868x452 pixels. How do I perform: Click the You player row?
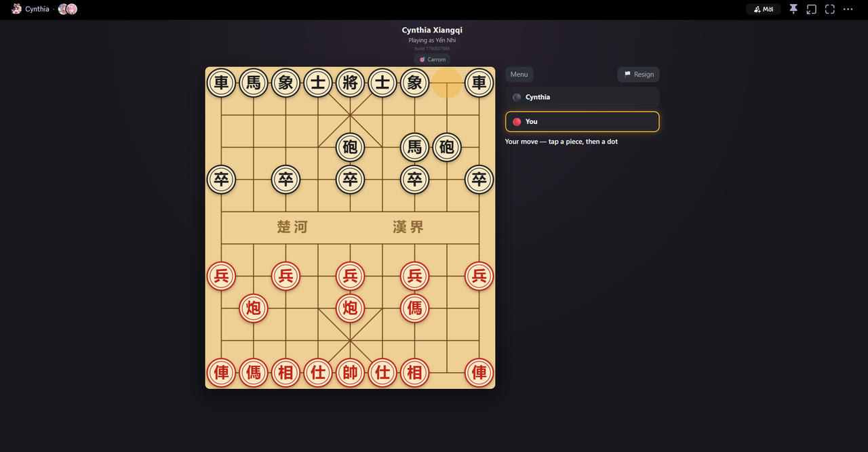point(583,121)
